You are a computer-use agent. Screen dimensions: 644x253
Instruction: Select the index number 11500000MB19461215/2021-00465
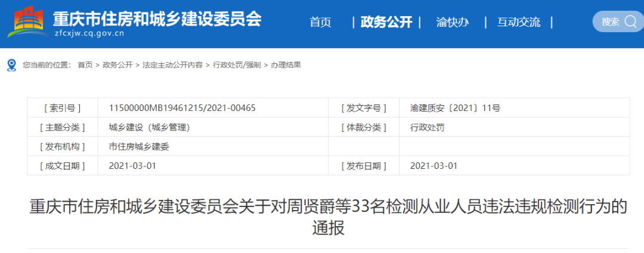point(182,108)
